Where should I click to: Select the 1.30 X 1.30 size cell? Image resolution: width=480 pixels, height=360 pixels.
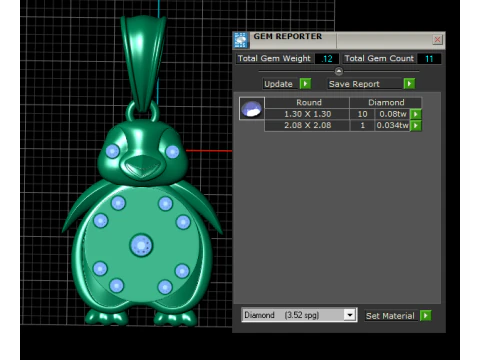pos(307,114)
